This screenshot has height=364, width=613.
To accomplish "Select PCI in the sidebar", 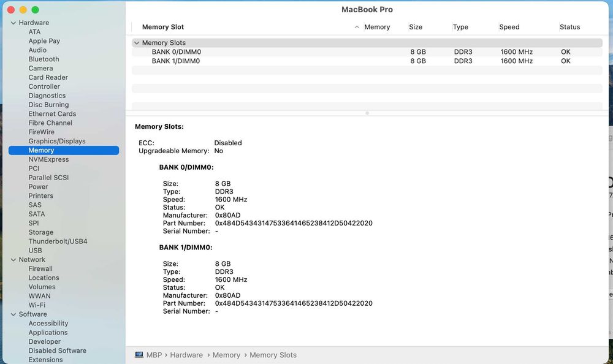I will click(x=34, y=169).
